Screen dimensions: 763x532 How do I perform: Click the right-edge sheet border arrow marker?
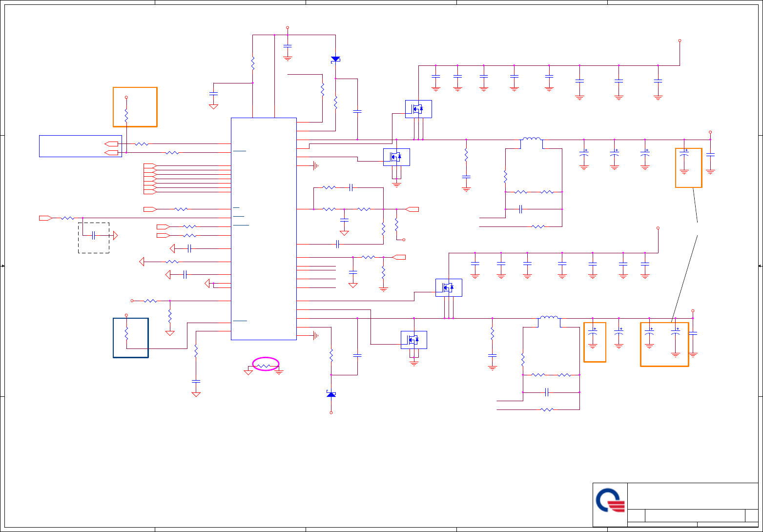click(x=761, y=266)
